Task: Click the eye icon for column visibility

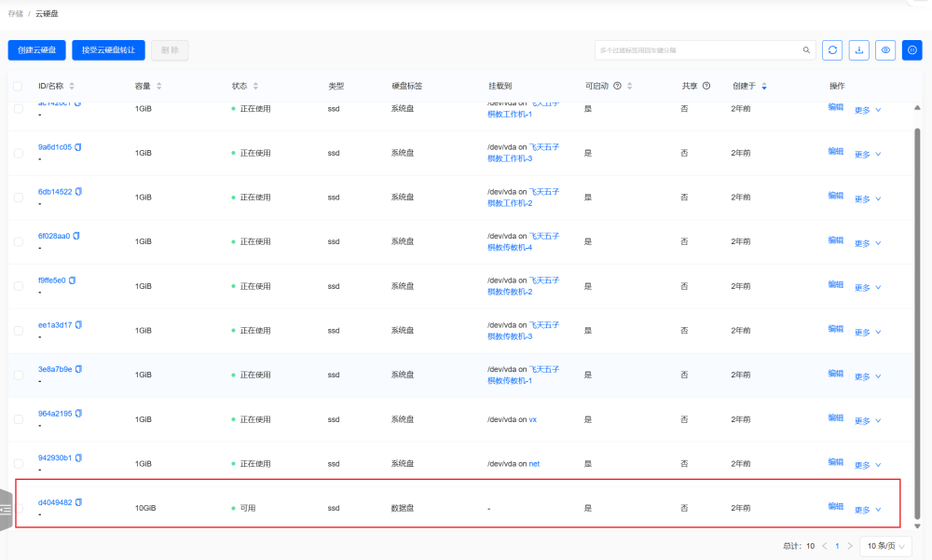Action: pyautogui.click(x=886, y=50)
